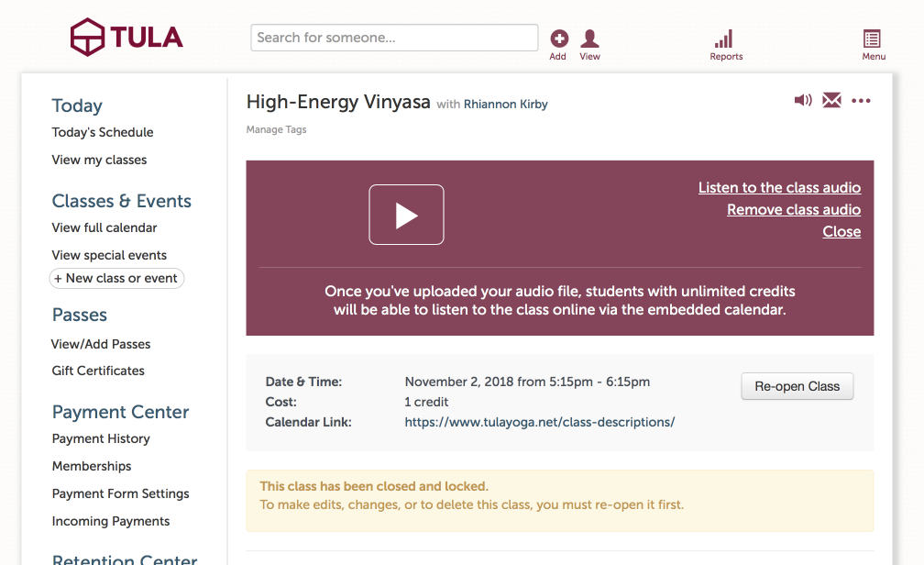This screenshot has width=924, height=565.
Task: Click the 1 credit cost value
Action: [426, 402]
